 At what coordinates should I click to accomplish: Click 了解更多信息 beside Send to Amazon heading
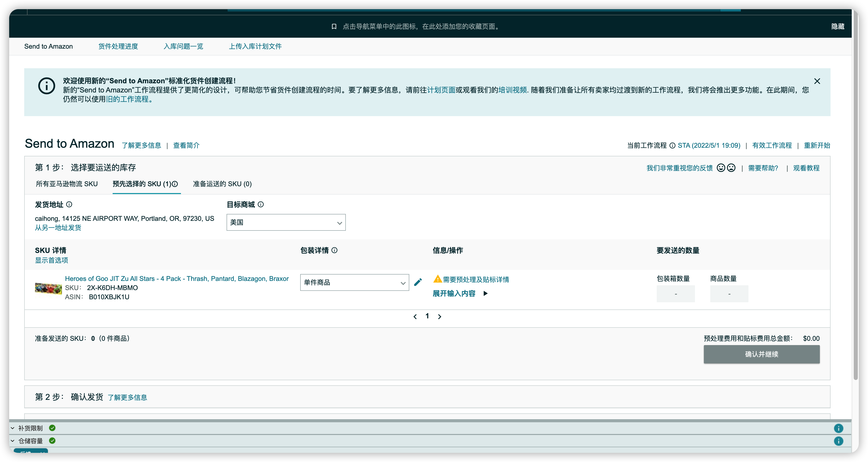click(141, 145)
